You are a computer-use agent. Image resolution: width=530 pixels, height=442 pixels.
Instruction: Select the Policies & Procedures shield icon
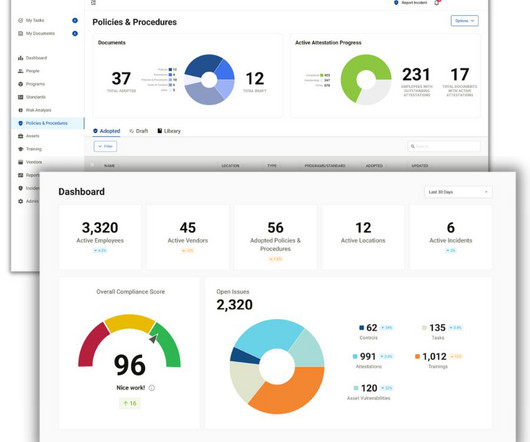pyautogui.click(x=20, y=123)
